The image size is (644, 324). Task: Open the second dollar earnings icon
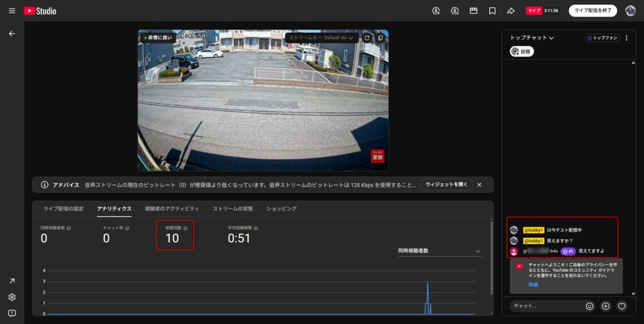point(455,11)
